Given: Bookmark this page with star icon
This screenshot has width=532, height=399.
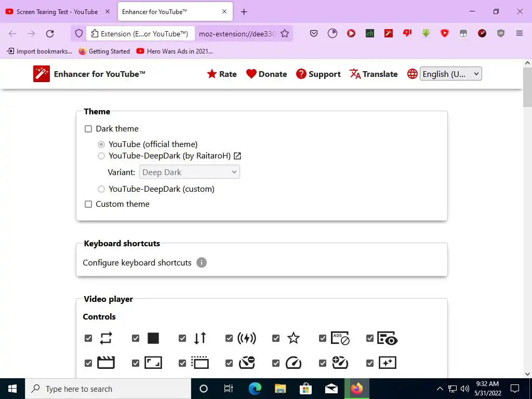Looking at the screenshot, I should (285, 33).
